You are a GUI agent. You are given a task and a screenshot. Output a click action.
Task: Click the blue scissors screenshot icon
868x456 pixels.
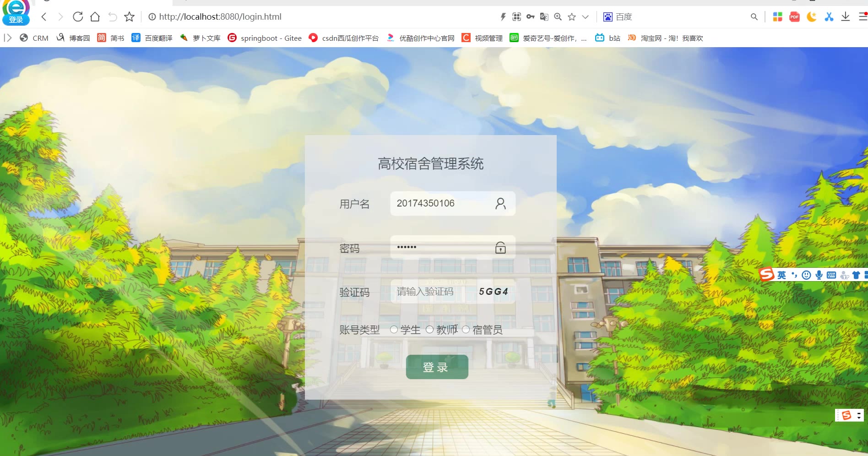click(x=829, y=17)
